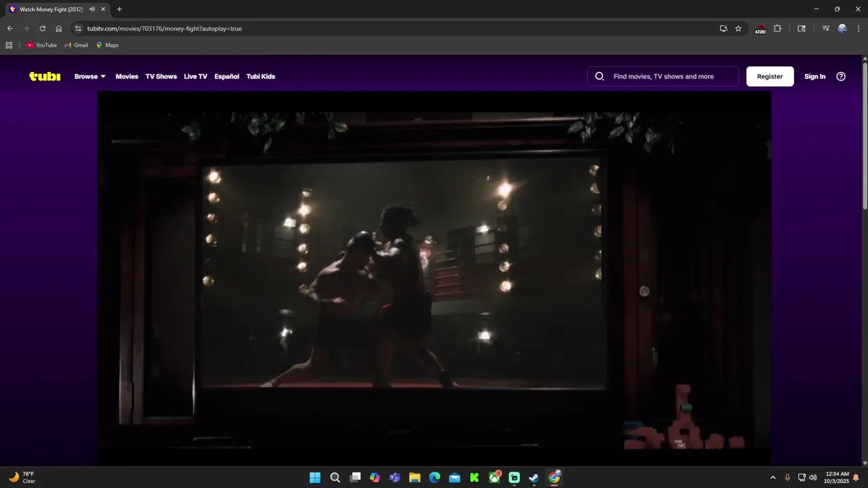Open the weather widget showing 76°F Clear
The height and width of the screenshot is (488, 868).
(x=22, y=478)
